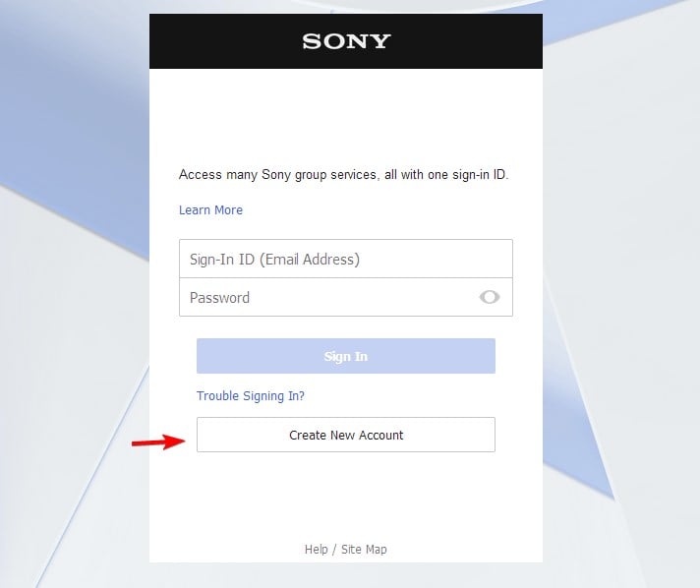The width and height of the screenshot is (700, 588).
Task: Click the Sign In button
Action: tap(346, 356)
